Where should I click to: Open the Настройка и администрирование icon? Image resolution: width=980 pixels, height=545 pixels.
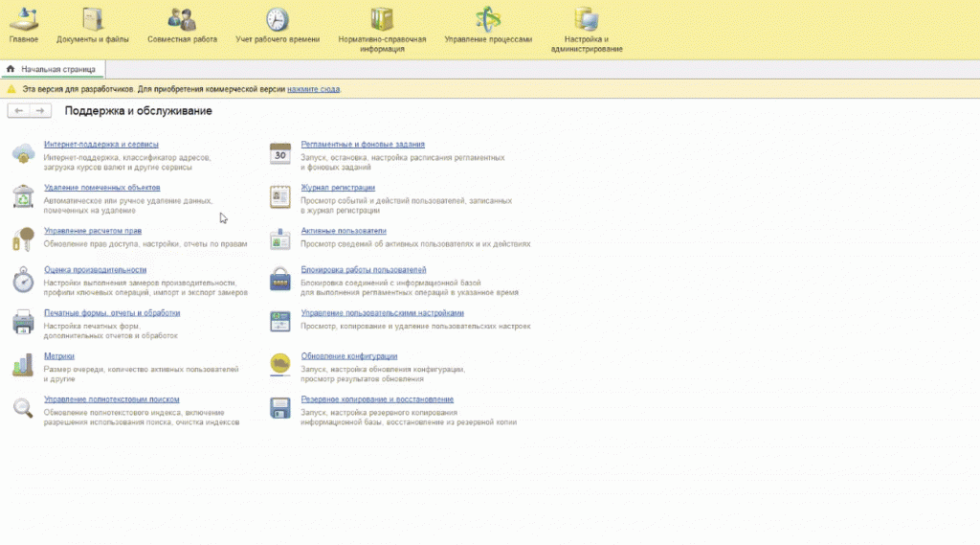pyautogui.click(x=587, y=19)
